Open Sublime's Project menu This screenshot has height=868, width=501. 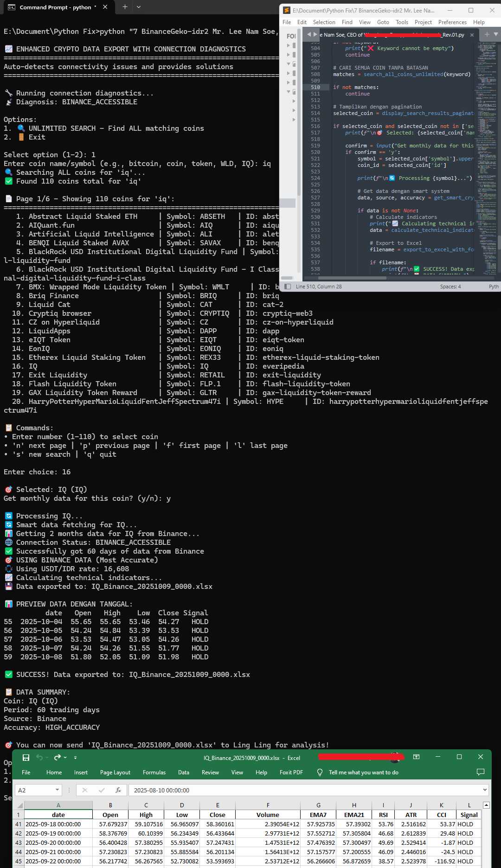(x=423, y=22)
